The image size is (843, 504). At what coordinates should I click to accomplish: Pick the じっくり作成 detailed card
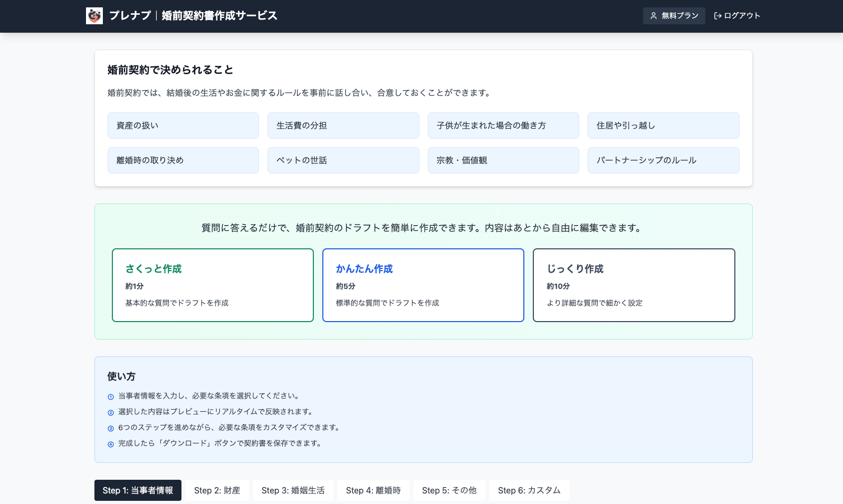tap(634, 285)
